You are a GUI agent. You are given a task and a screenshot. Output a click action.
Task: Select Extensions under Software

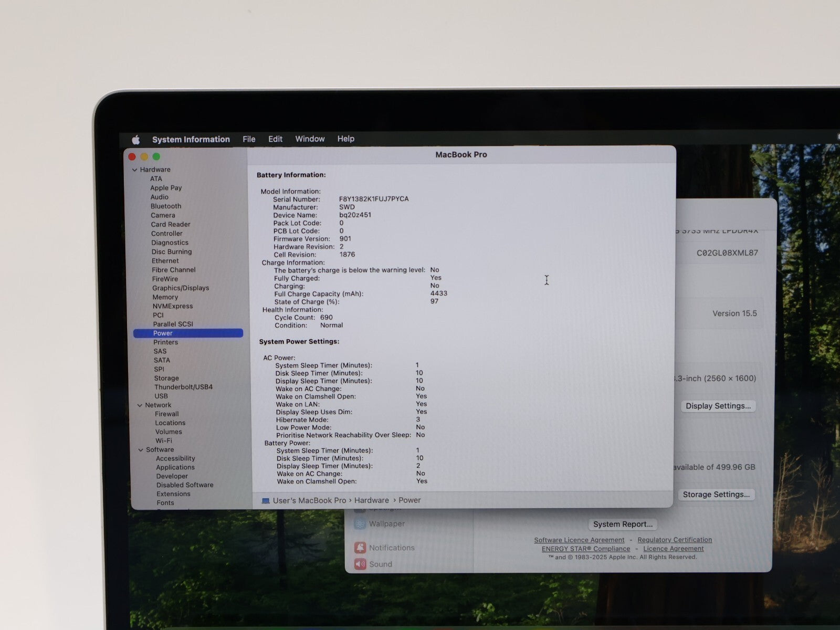173,494
